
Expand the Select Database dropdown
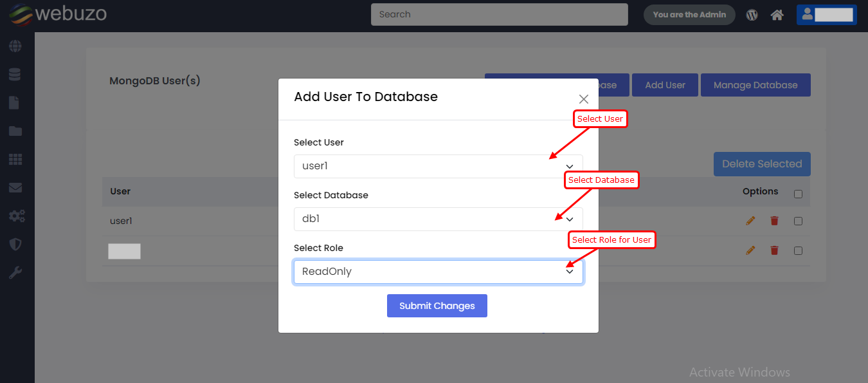438,219
